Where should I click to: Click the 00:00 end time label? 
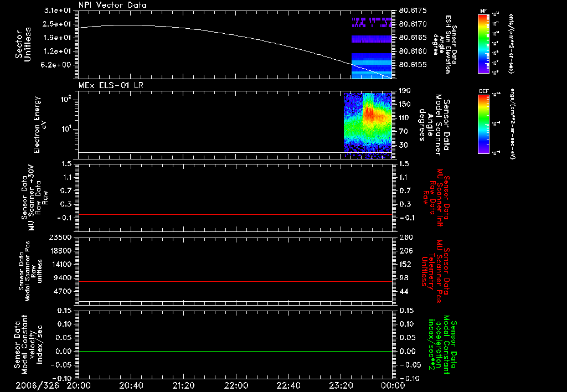pos(393,385)
